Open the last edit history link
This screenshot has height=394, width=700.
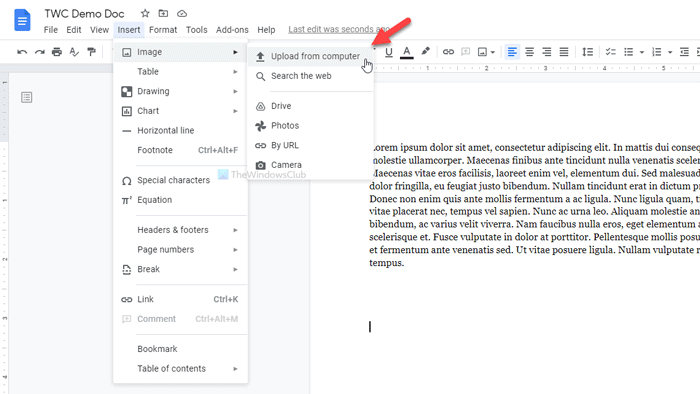[x=339, y=29]
